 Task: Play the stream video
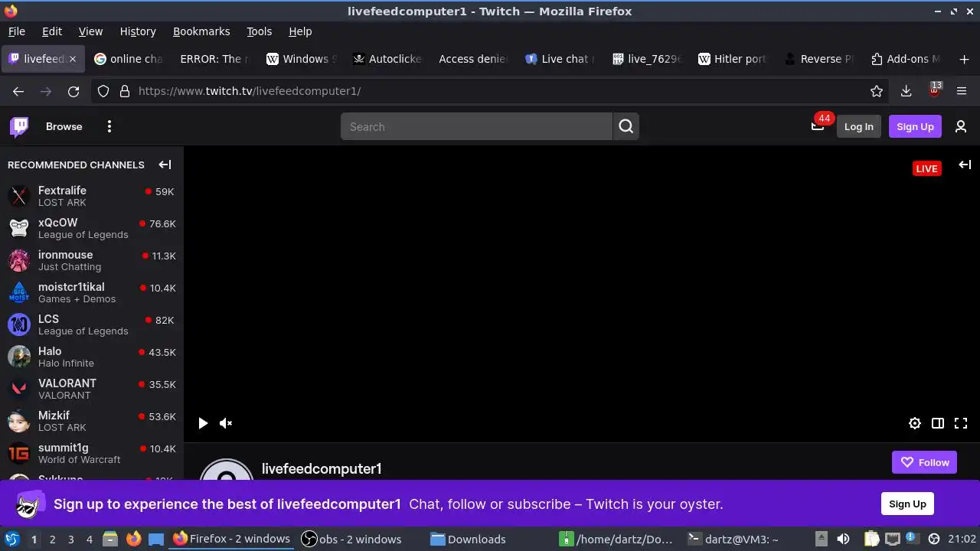(203, 423)
